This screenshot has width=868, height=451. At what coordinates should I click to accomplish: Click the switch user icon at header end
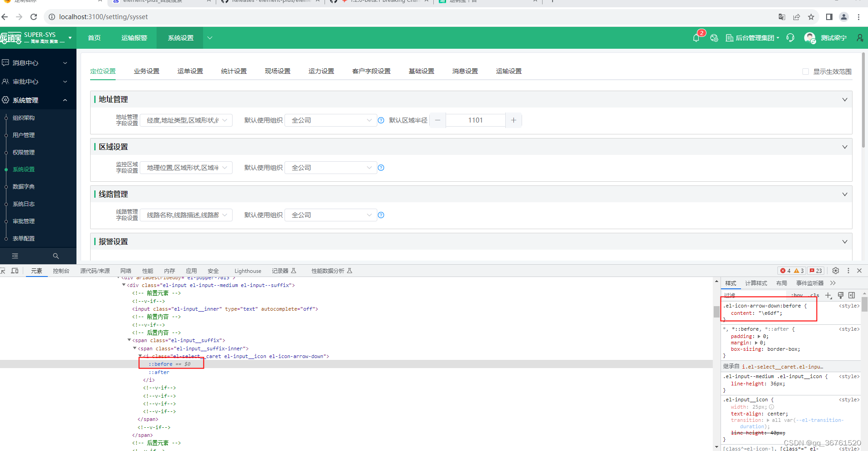point(860,38)
